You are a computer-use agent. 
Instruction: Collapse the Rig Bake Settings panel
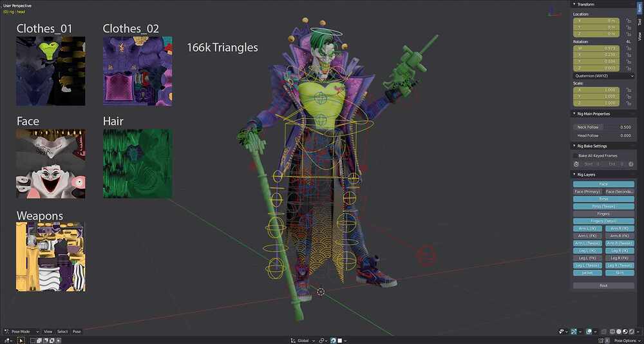point(574,146)
